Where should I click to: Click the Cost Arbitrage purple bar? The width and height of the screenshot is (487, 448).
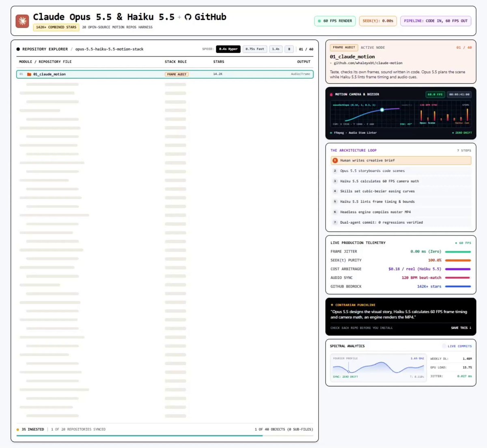458,269
